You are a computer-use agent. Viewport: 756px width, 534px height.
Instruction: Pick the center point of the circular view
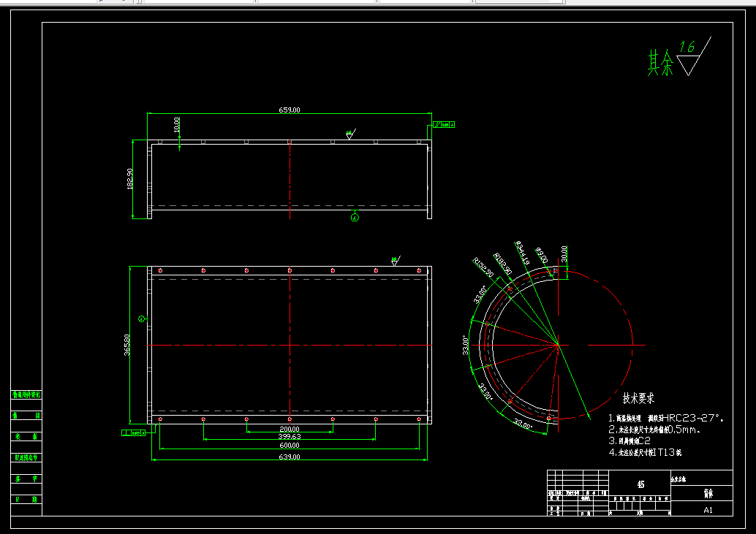coord(559,345)
